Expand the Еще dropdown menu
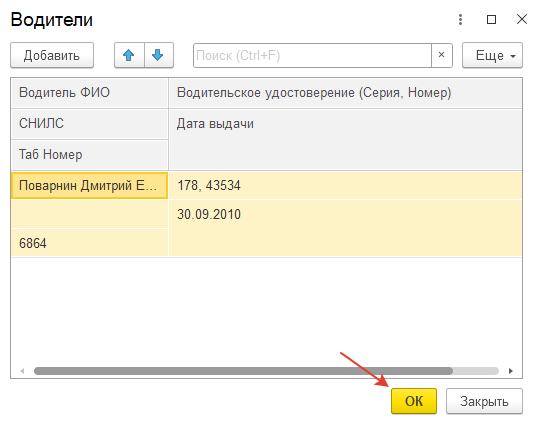 pyautogui.click(x=492, y=55)
